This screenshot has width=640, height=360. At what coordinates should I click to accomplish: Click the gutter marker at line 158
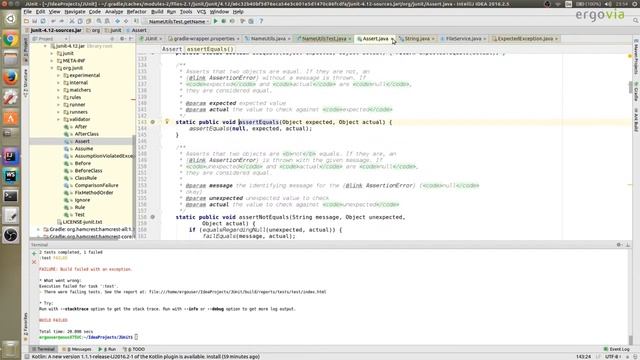click(x=153, y=217)
